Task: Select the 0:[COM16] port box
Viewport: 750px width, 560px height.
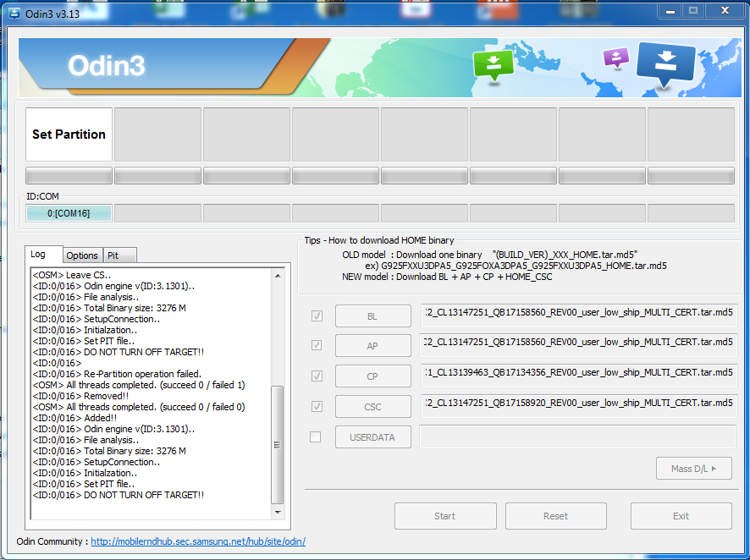Action: click(x=69, y=213)
